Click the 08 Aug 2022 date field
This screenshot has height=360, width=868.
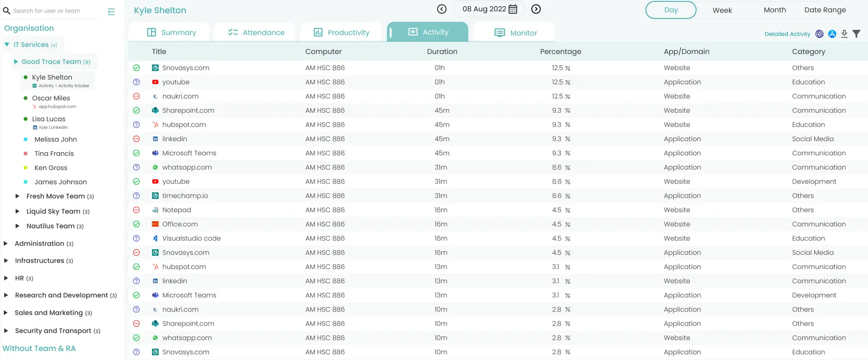pyautogui.click(x=489, y=9)
